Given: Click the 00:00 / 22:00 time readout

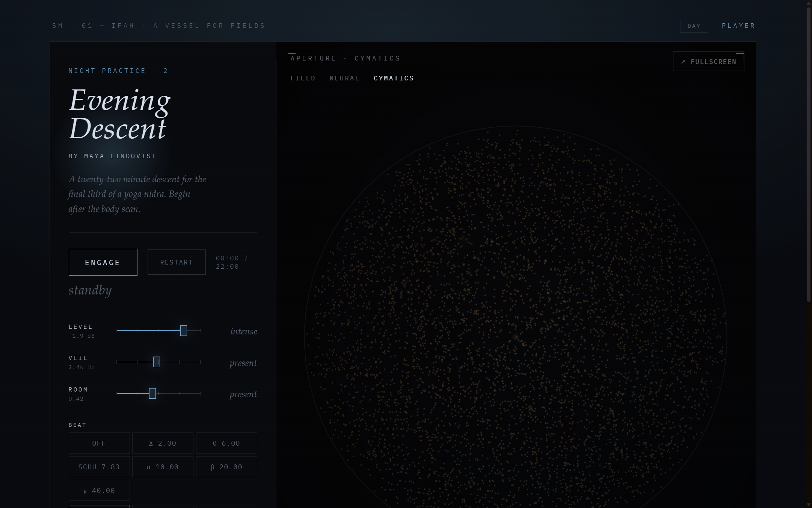Looking at the screenshot, I should 232,262.
